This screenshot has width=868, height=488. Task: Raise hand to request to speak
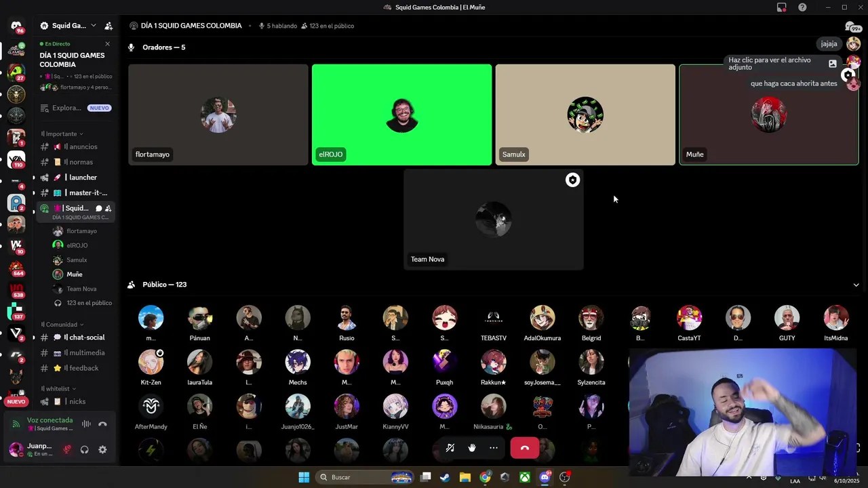click(472, 448)
